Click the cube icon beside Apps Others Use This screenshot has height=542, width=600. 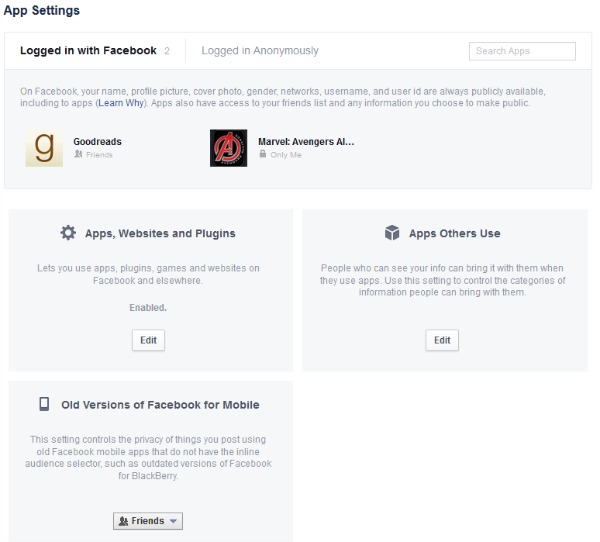point(392,233)
